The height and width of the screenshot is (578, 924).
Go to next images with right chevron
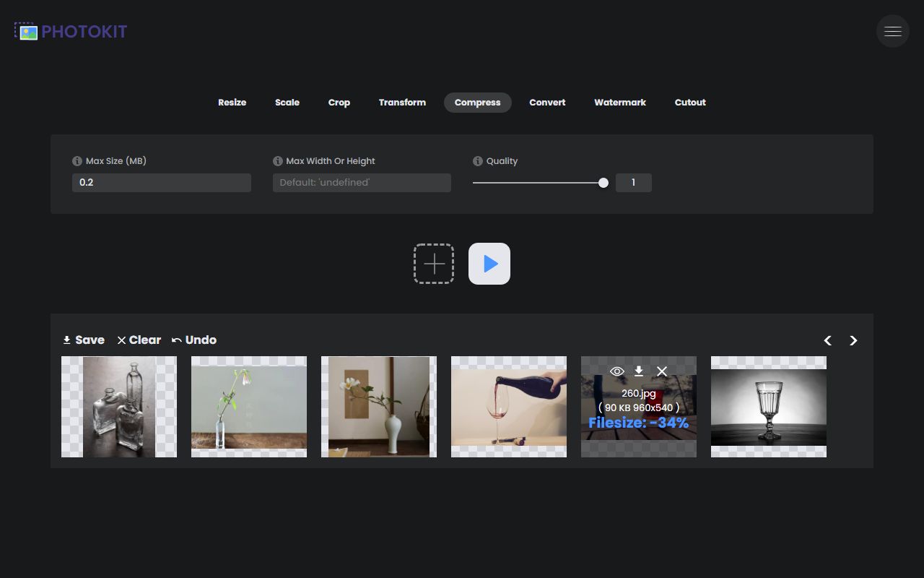click(x=853, y=340)
